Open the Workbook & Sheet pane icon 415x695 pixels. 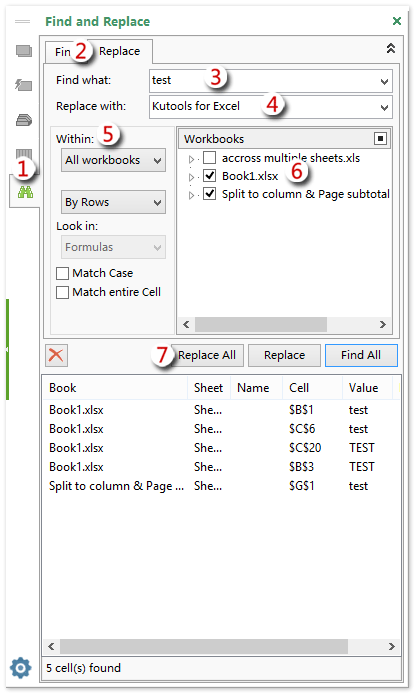coord(24,51)
